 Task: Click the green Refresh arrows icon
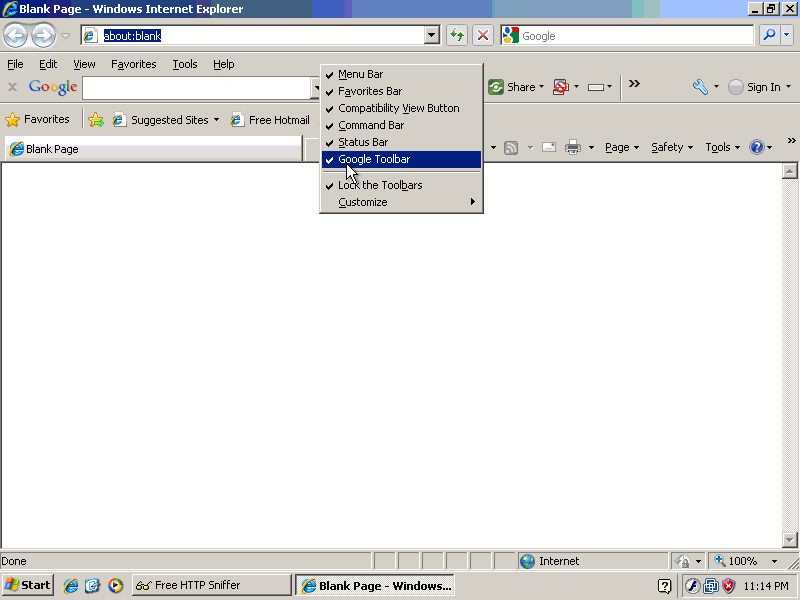coord(457,35)
